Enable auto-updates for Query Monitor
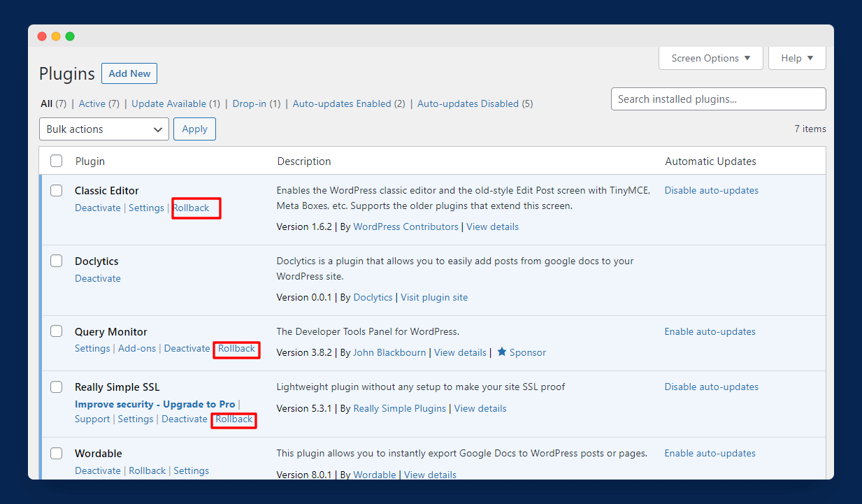The height and width of the screenshot is (504, 862). point(710,332)
